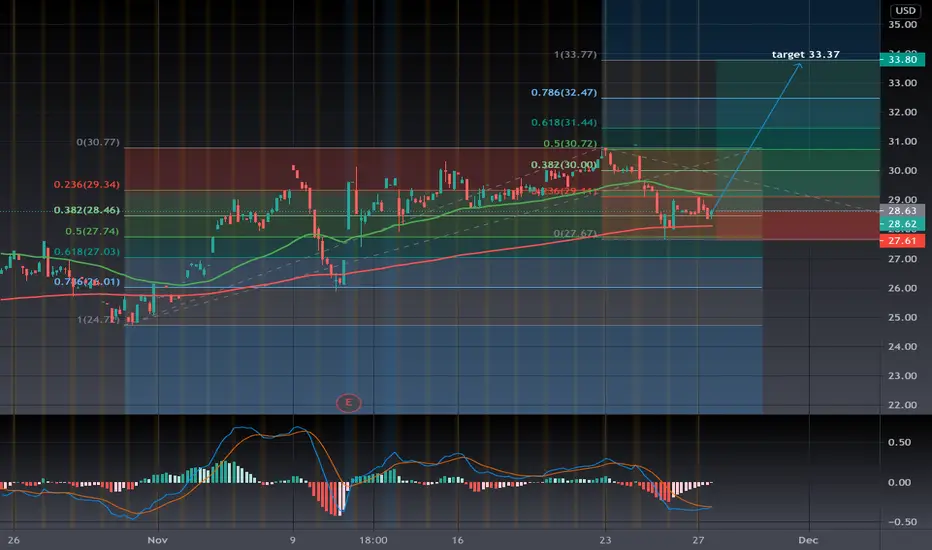Click the 28.62 green price label
Viewport: 932px width, 550px height.
[x=902, y=224]
